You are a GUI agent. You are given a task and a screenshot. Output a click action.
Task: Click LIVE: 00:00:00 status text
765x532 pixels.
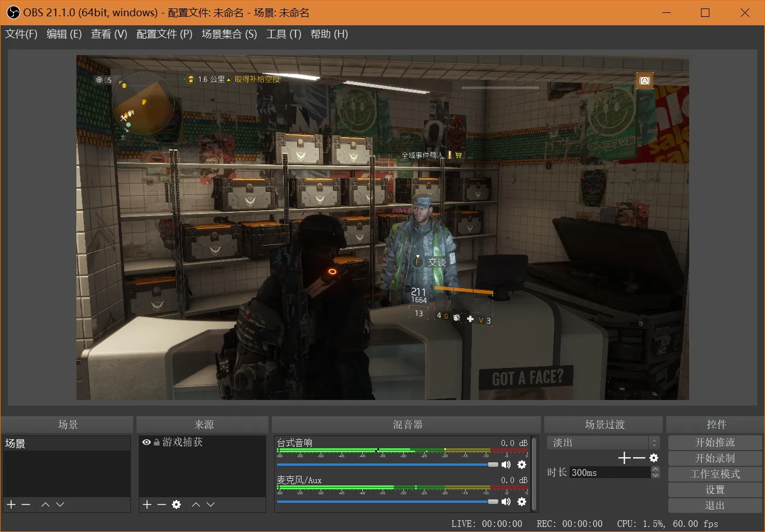[486, 524]
